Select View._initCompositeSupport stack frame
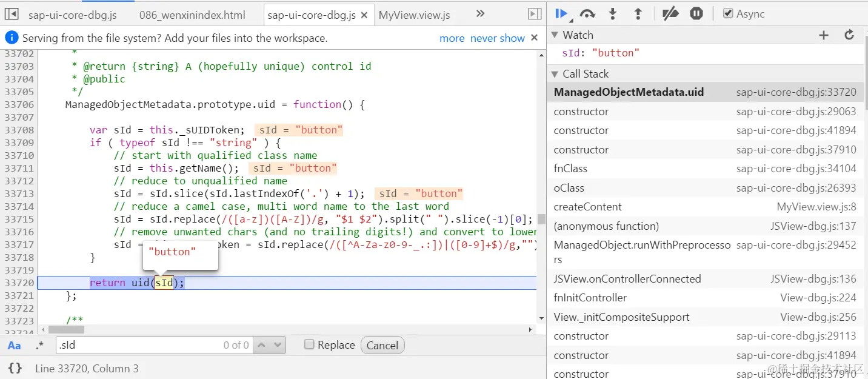The image size is (868, 379). tap(705, 317)
